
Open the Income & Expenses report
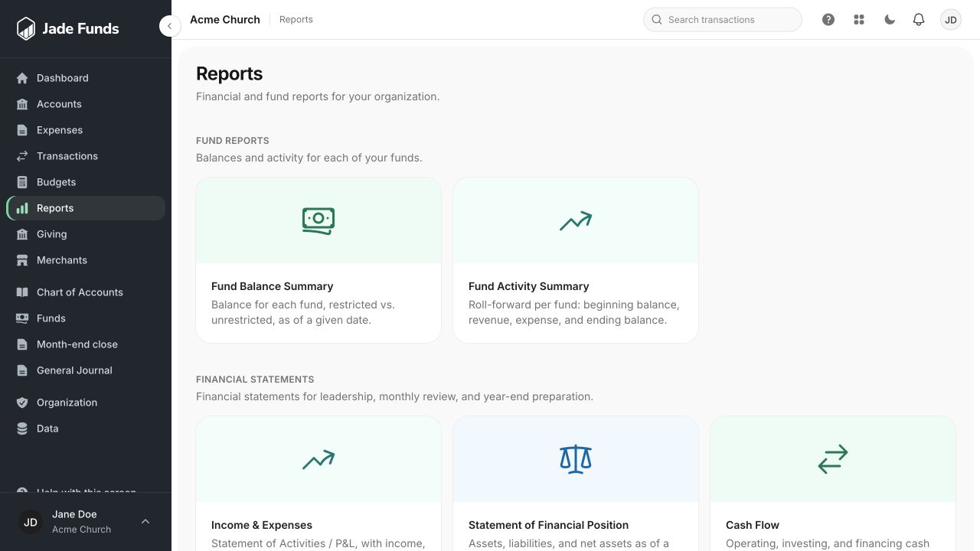coord(318,484)
